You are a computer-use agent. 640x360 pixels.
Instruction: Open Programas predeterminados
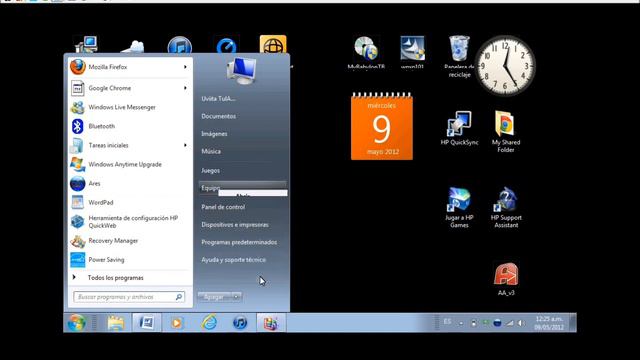point(239,242)
